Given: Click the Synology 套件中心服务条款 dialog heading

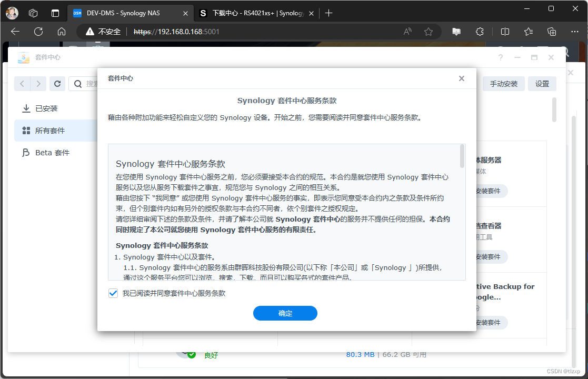Looking at the screenshot, I should click(x=287, y=101).
